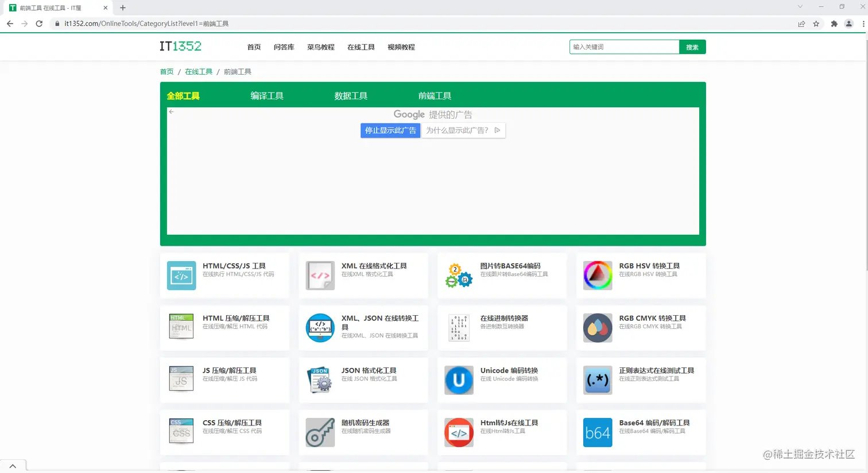Click the IT1352 site logo
The height and width of the screenshot is (473, 868).
click(x=180, y=46)
